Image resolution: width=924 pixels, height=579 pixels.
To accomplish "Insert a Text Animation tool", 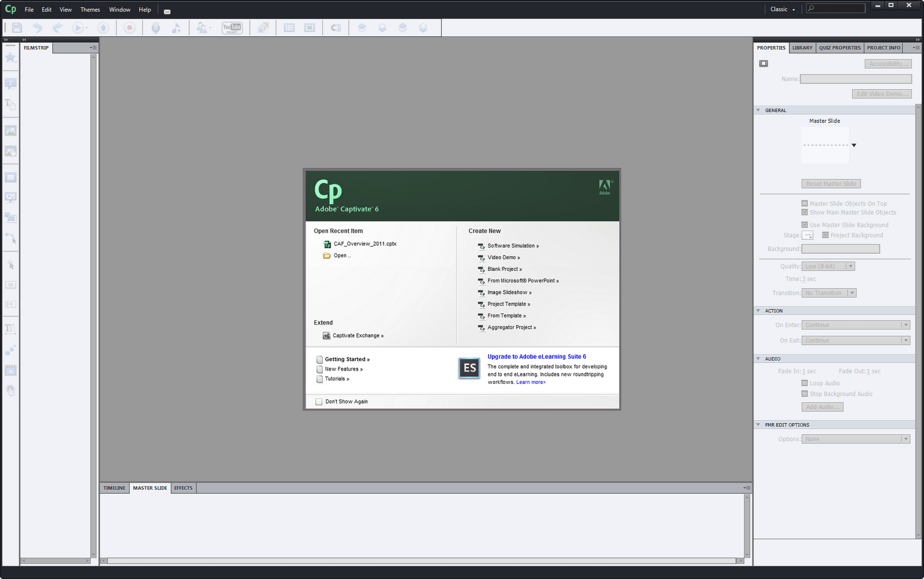I will (x=10, y=329).
